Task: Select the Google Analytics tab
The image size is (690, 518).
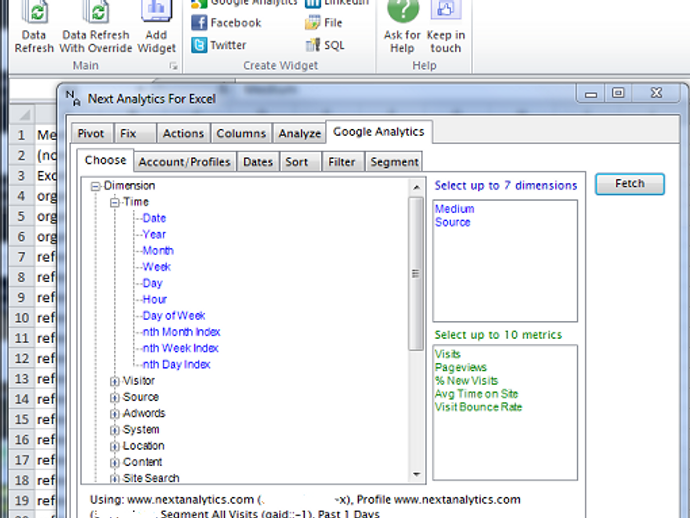Action: pos(379,132)
